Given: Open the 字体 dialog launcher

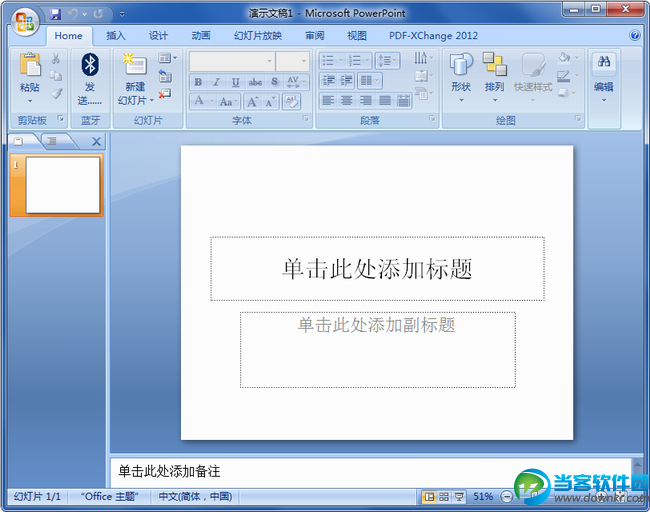Looking at the screenshot, I should pos(306,119).
